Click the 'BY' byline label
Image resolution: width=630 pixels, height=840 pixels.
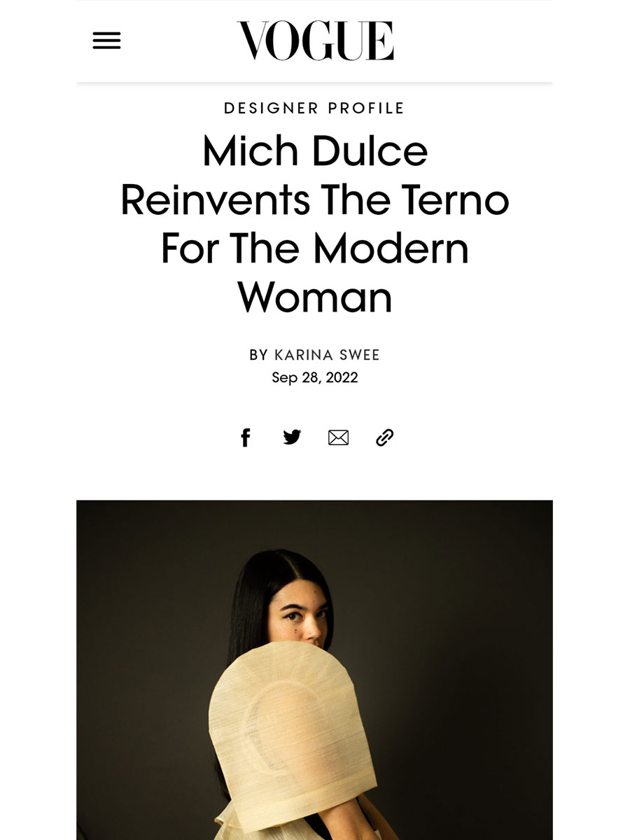[x=258, y=355]
